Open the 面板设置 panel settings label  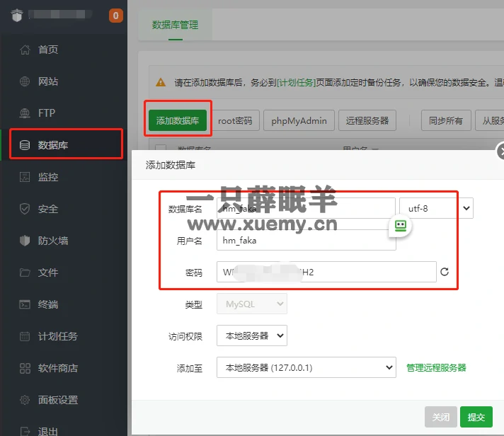[58, 400]
